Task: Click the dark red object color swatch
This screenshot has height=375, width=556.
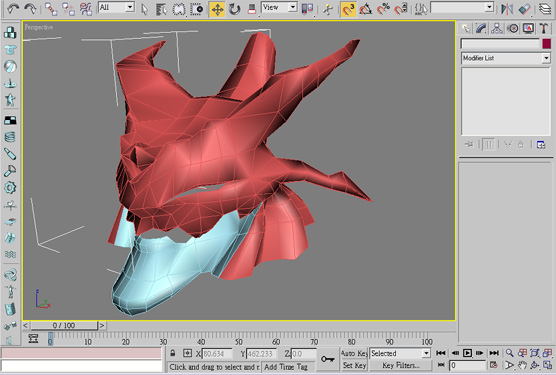Action: [547, 44]
